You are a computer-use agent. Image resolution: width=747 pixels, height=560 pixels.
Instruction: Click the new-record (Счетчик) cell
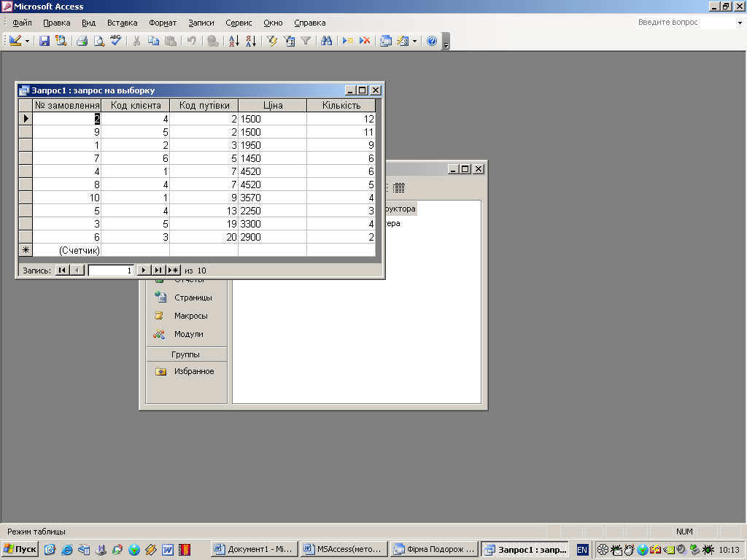(66, 250)
